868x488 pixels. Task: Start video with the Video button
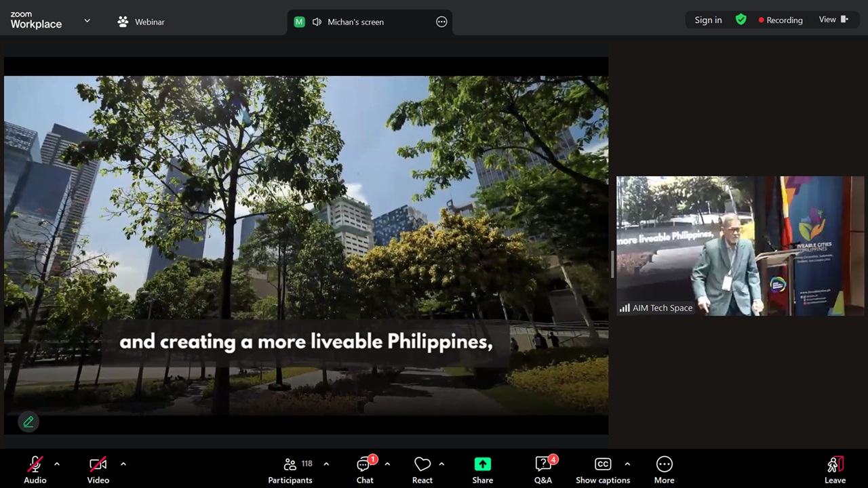pos(98,469)
